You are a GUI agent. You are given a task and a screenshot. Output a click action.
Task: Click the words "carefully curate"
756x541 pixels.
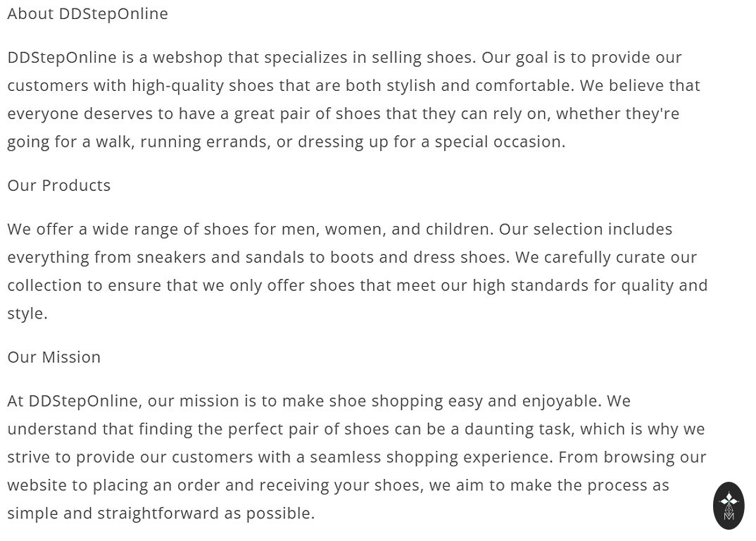pos(580,257)
